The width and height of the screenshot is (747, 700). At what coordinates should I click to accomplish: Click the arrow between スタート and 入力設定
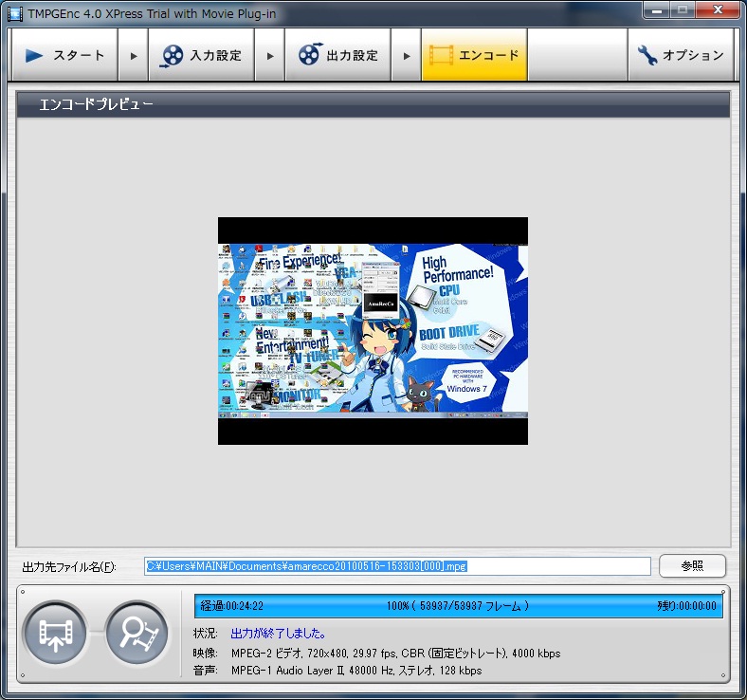[134, 56]
